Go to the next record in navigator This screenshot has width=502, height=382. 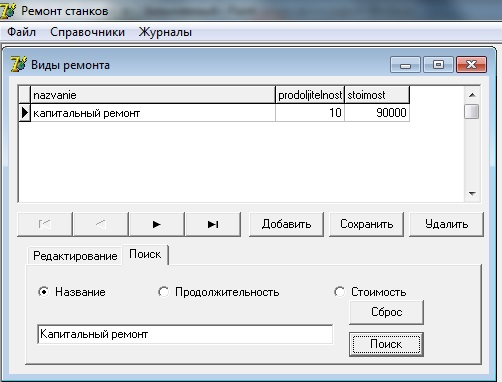coord(157,224)
